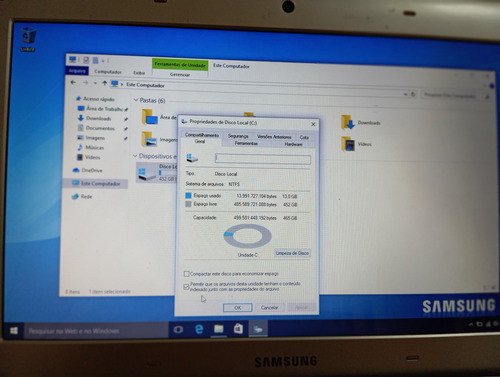Viewport: 500px width, 377px height.
Task: Open the Gerenciar ribbon tab
Action: click(x=180, y=74)
